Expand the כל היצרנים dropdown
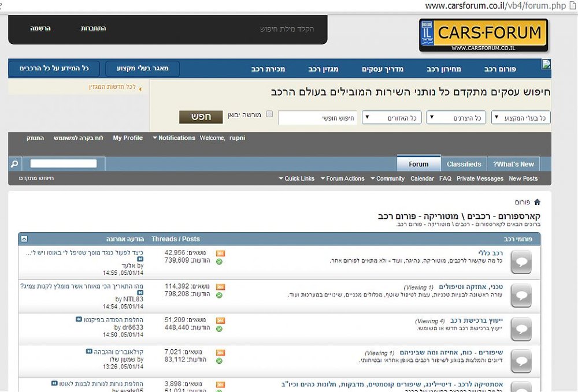The image size is (578, 392). 456,118
